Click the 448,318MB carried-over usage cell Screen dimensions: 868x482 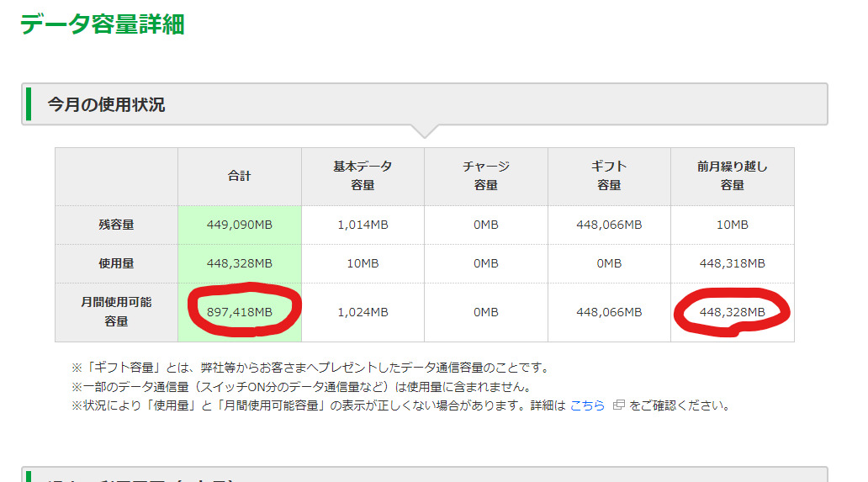click(x=732, y=263)
